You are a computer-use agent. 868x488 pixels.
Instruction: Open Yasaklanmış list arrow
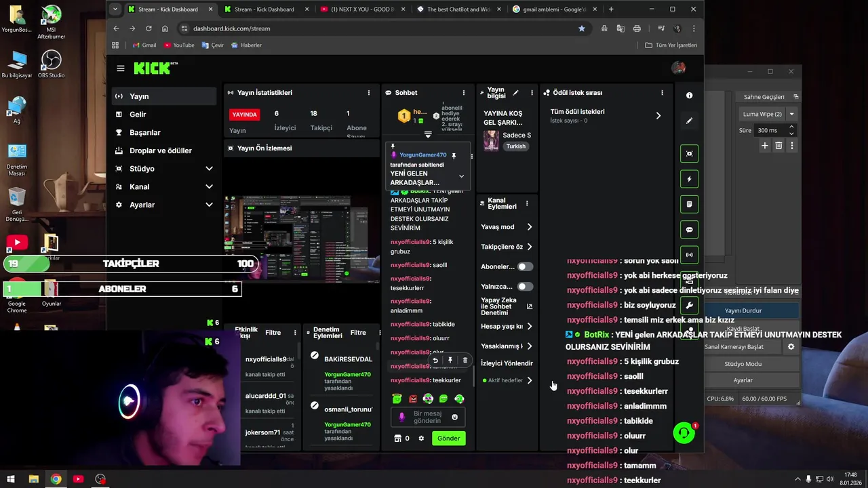point(529,346)
